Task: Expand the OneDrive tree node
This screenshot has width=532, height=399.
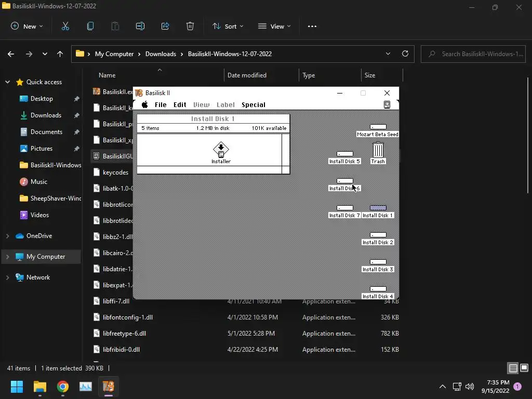Action: click(7, 236)
